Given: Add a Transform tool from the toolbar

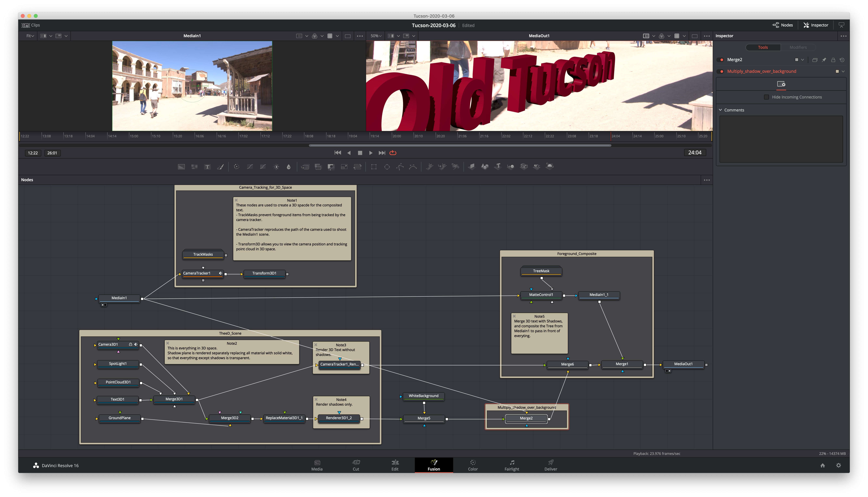Looking at the screenshot, I should coord(357,167).
